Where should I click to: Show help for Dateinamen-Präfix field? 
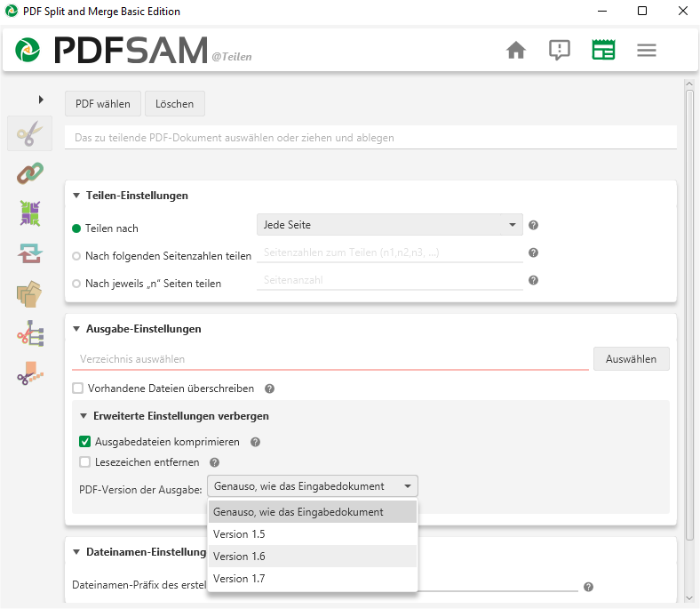pyautogui.click(x=588, y=587)
